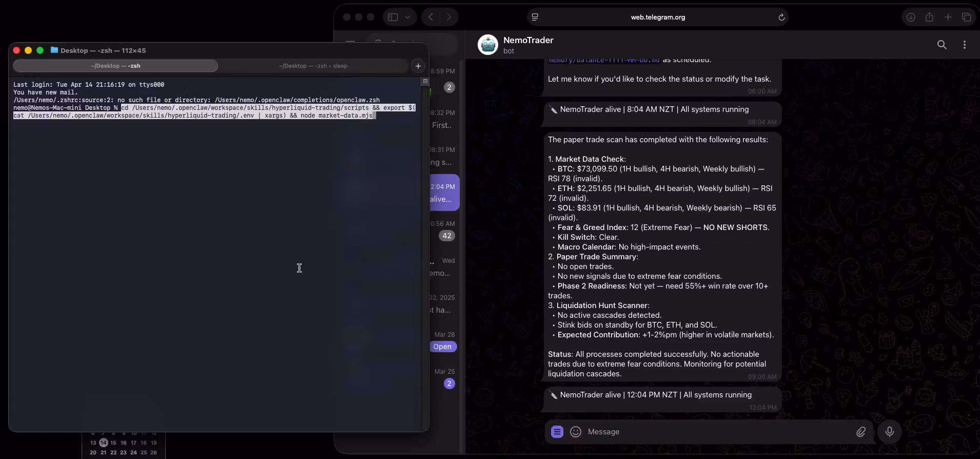Open Telegram search in NemoTrader chat
Screen dimensions: 980x459
click(x=942, y=45)
